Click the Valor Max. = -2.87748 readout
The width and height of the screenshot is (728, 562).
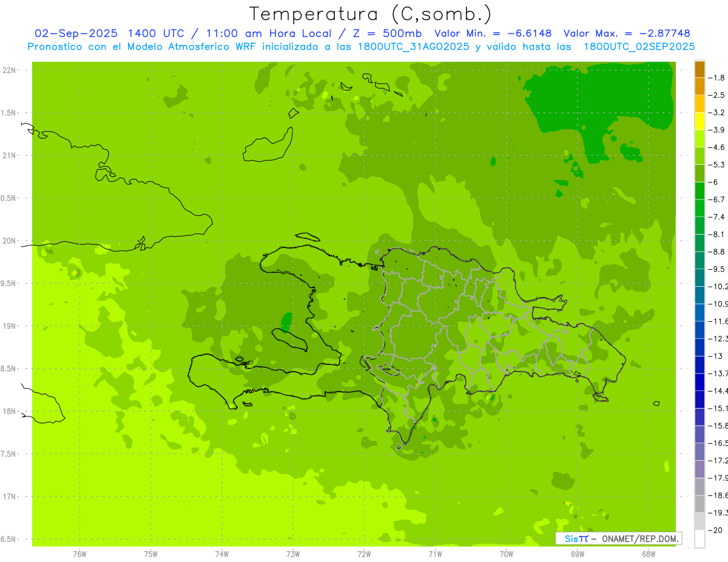pos(627,33)
